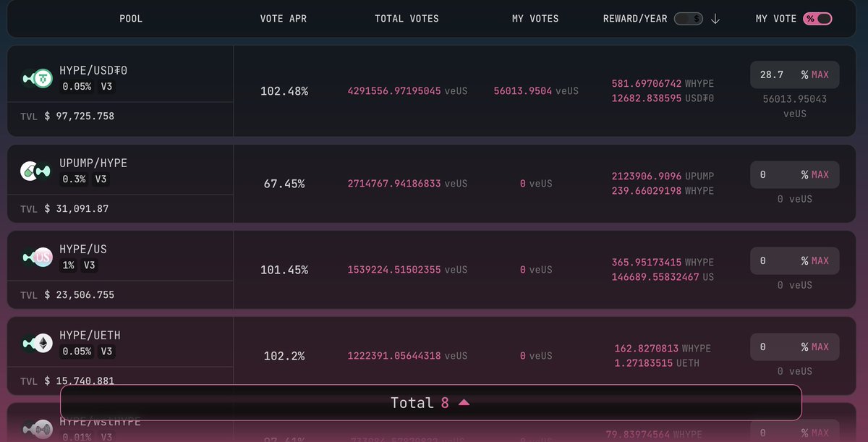Image resolution: width=868 pixels, height=442 pixels.
Task: Click the 67.45% vote APR value
Action: click(x=284, y=184)
